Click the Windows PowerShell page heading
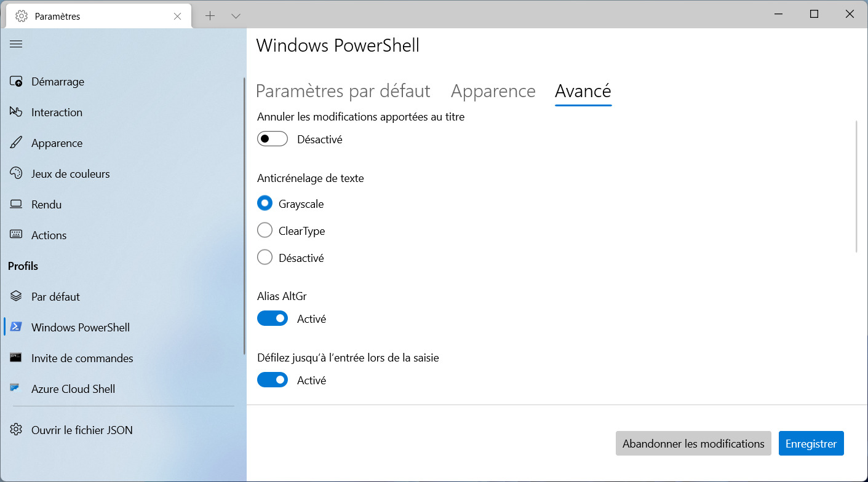 coord(338,45)
